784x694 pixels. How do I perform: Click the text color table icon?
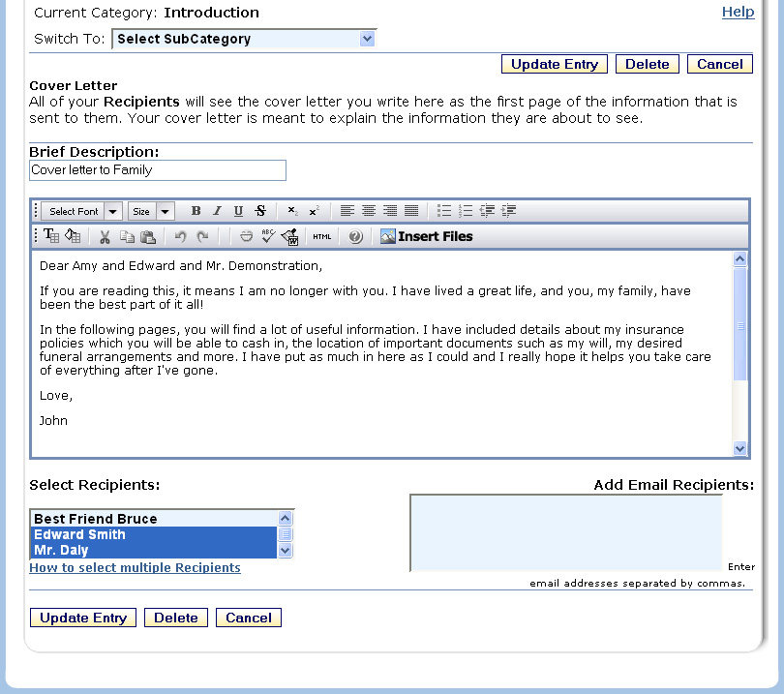point(51,236)
